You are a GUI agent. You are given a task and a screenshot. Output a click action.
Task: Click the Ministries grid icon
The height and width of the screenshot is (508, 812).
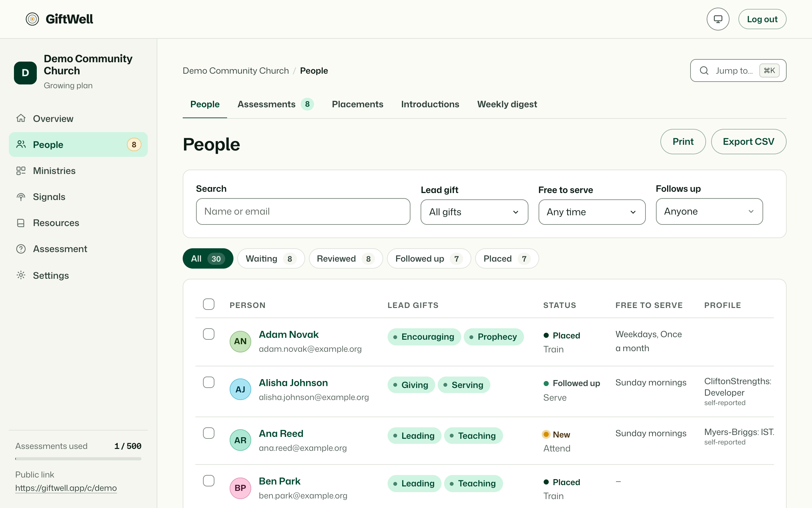click(x=21, y=171)
